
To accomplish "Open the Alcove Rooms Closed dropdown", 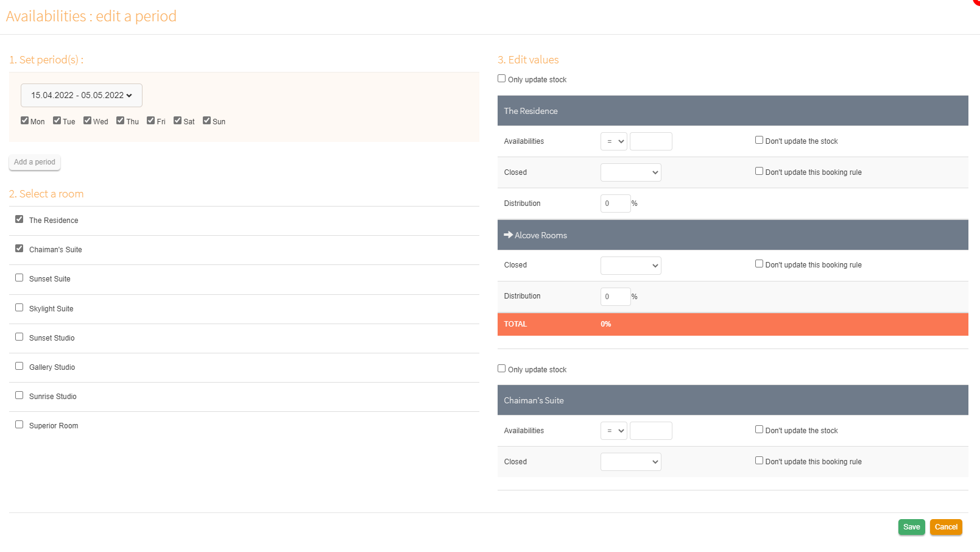I will (630, 266).
